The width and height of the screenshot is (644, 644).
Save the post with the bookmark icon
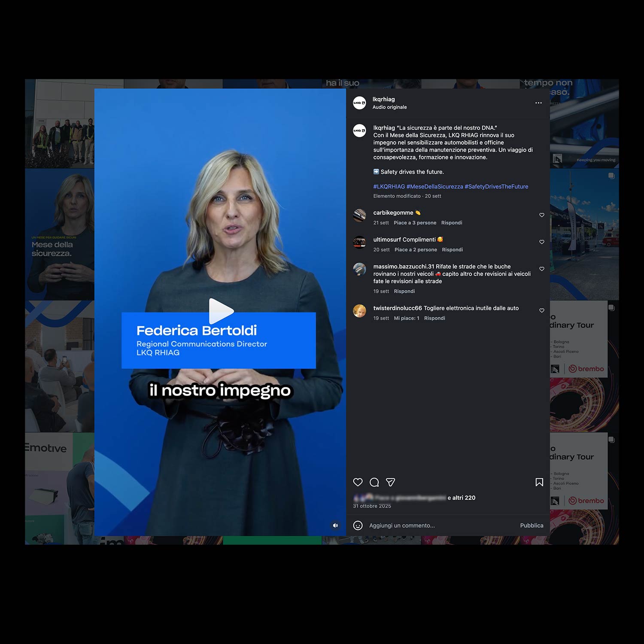pyautogui.click(x=539, y=482)
